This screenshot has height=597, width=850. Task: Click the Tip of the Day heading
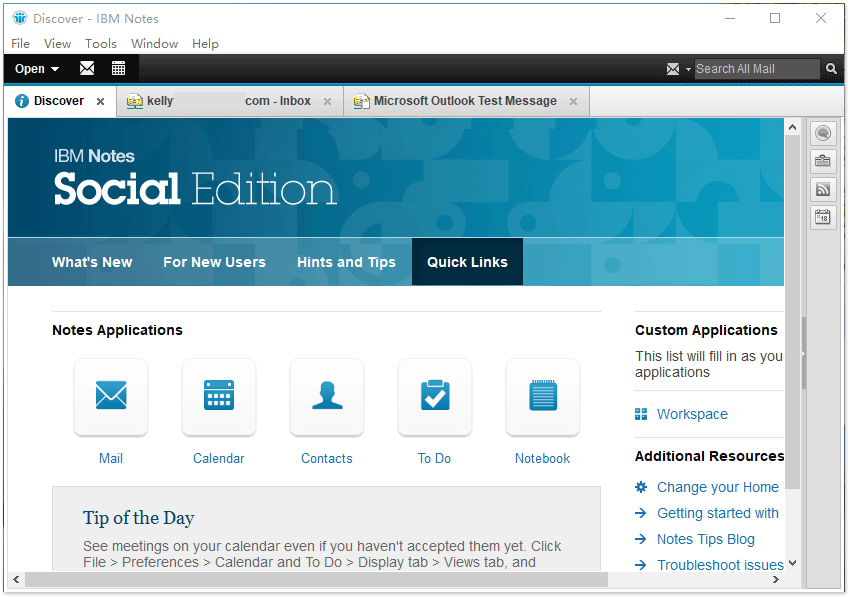tap(139, 518)
